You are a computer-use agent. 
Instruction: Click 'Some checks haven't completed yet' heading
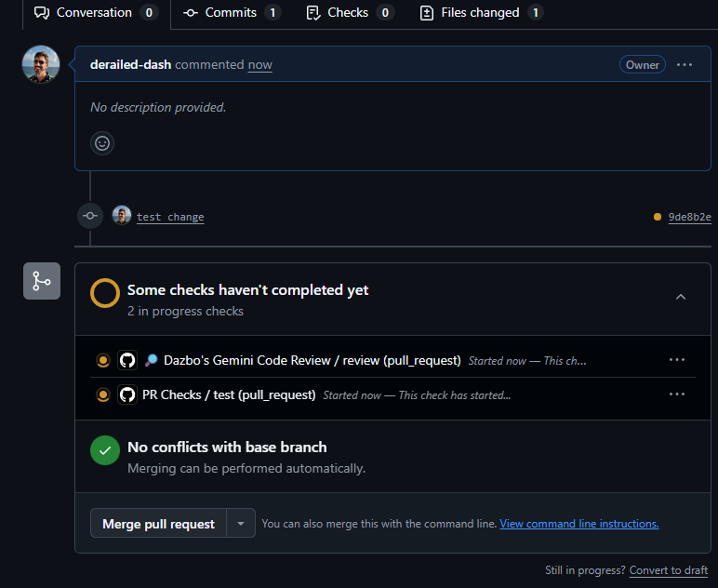(x=247, y=290)
